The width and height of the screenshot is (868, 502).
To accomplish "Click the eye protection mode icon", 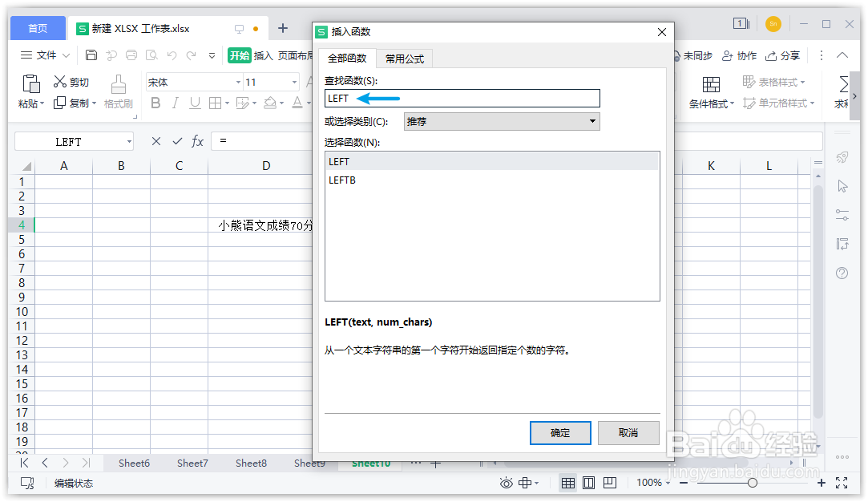I will point(505,483).
